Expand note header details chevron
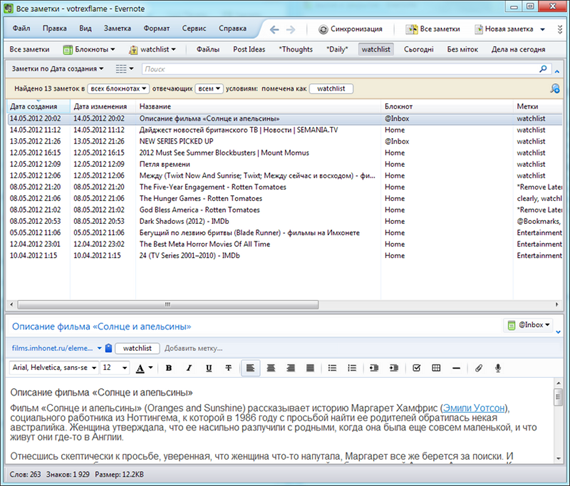 coord(558,332)
